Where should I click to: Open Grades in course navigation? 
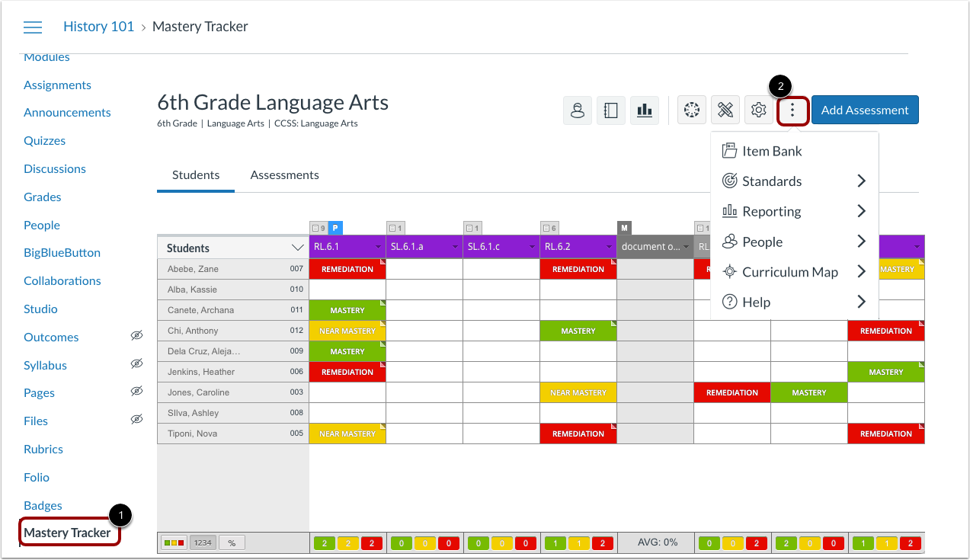(x=42, y=197)
